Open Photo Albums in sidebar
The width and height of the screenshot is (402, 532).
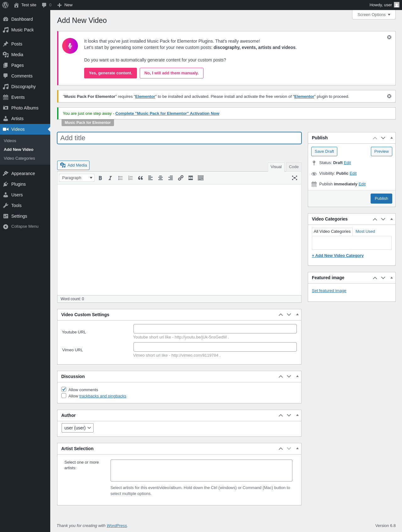[x=25, y=108]
